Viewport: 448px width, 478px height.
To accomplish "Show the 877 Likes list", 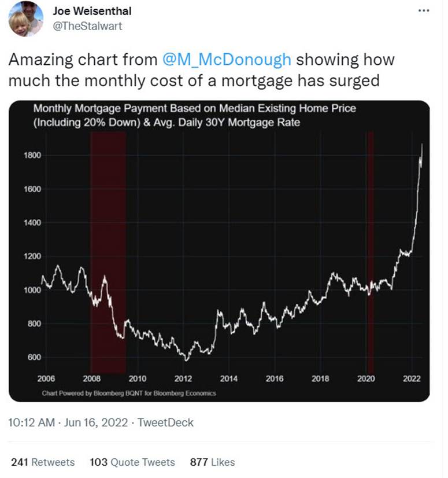I will 212,462.
